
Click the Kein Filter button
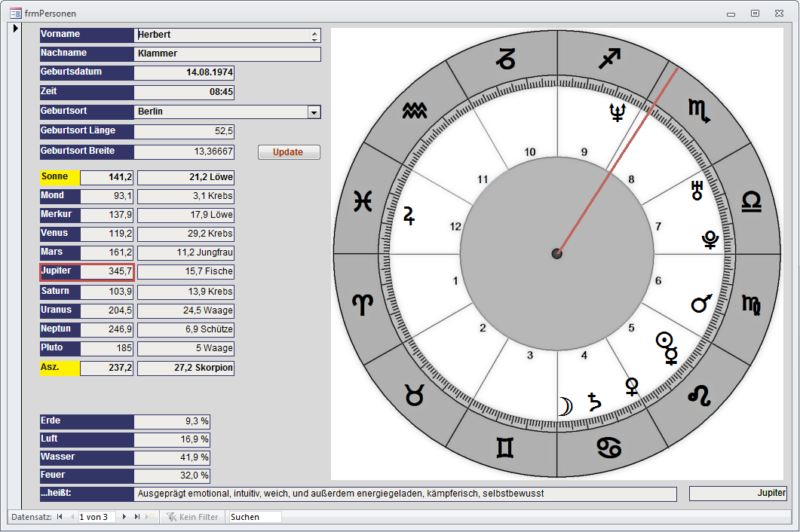[192, 517]
